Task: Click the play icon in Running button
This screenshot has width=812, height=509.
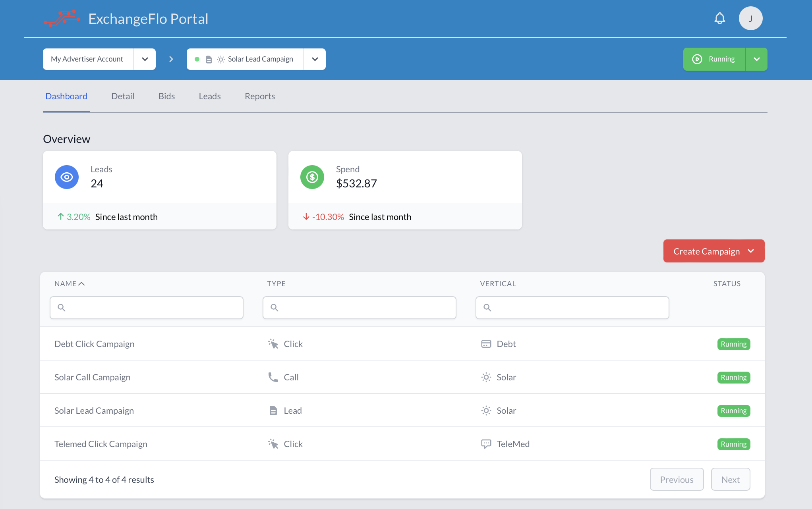Action: coord(697,59)
